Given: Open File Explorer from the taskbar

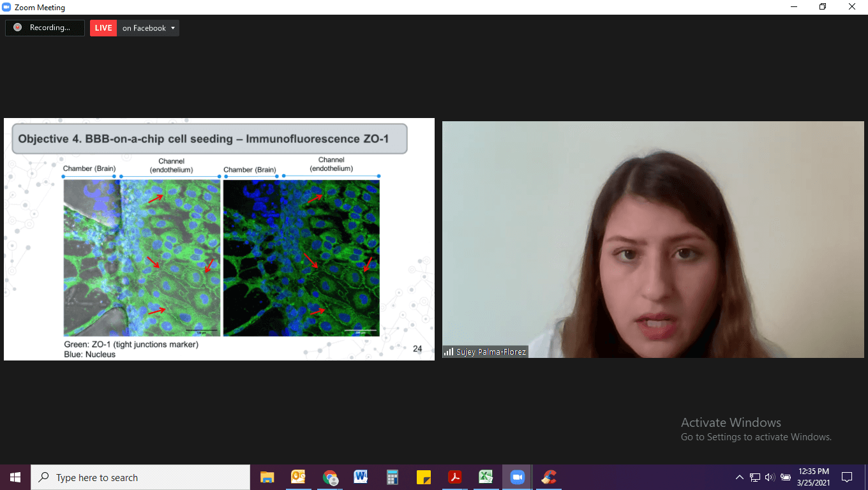Looking at the screenshot, I should pyautogui.click(x=267, y=477).
